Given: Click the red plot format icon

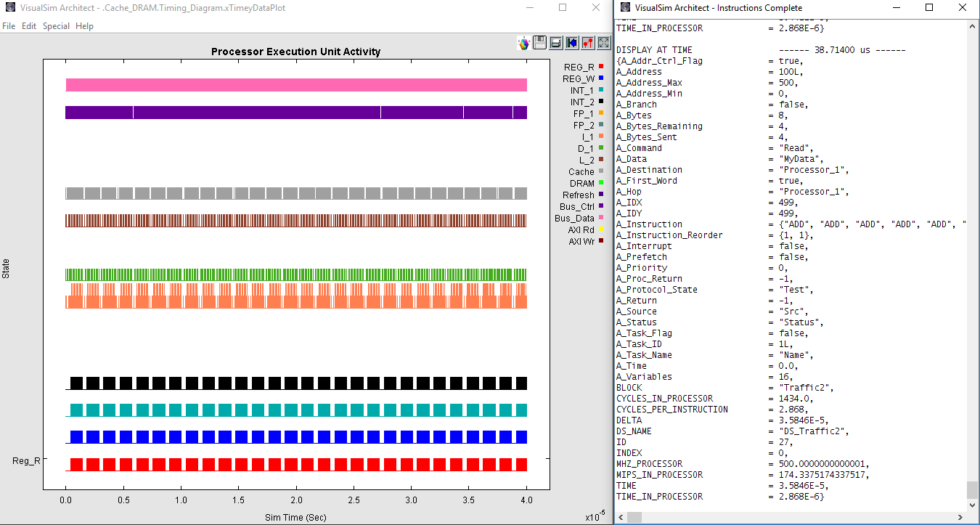Looking at the screenshot, I should pyautogui.click(x=587, y=43).
